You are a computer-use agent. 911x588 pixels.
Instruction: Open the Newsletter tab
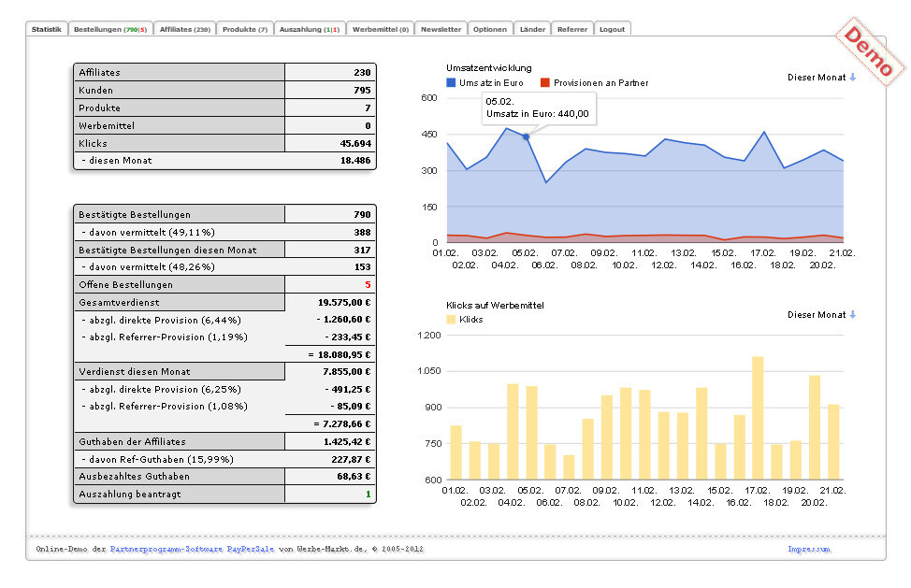(x=441, y=29)
